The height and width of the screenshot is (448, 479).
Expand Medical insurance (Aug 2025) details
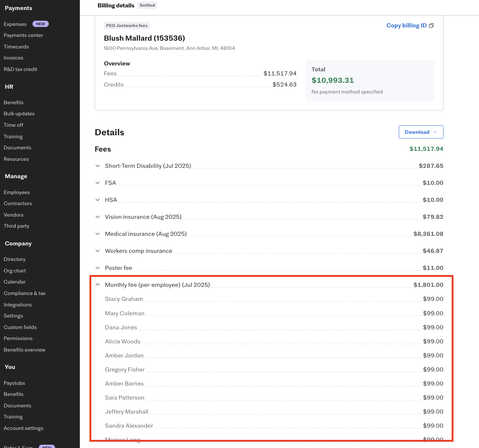(98, 234)
